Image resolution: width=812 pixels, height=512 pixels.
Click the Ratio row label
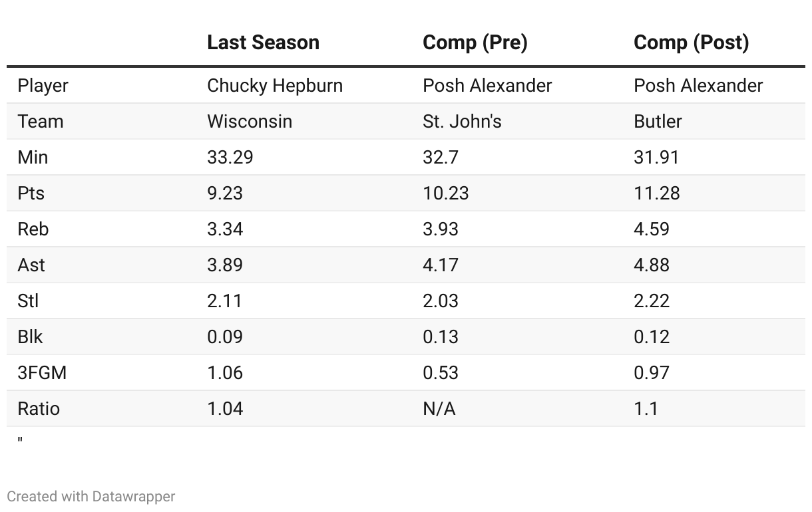[x=39, y=409]
